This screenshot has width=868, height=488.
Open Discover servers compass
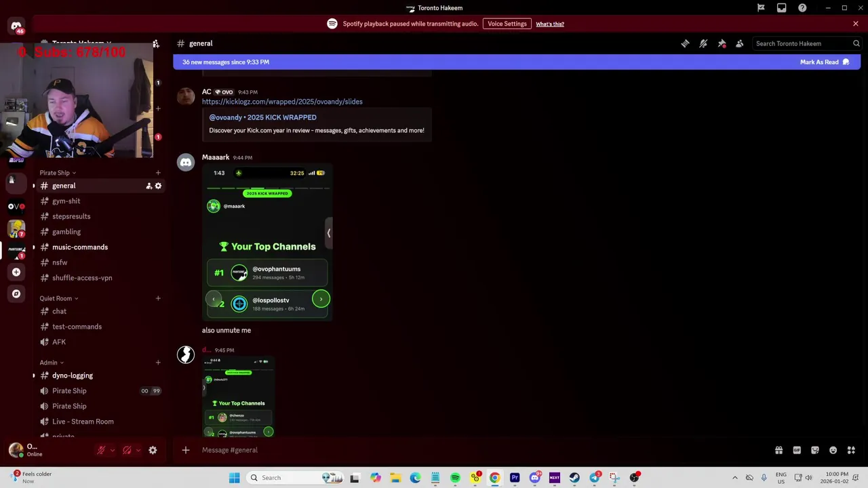click(16, 293)
